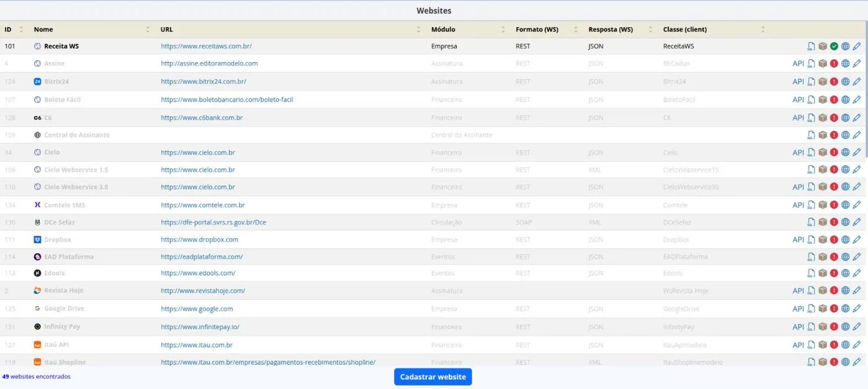Sort by the ID column arrows

coord(21,29)
